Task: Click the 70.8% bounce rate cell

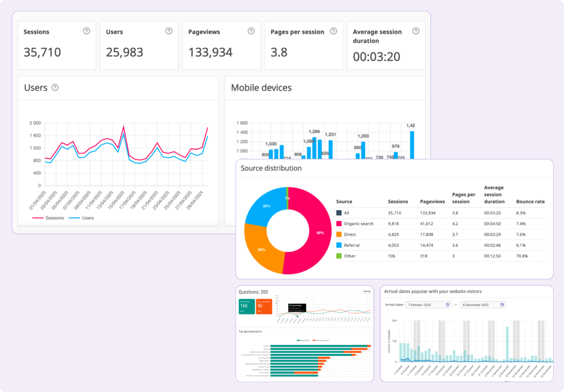Action: (522, 256)
